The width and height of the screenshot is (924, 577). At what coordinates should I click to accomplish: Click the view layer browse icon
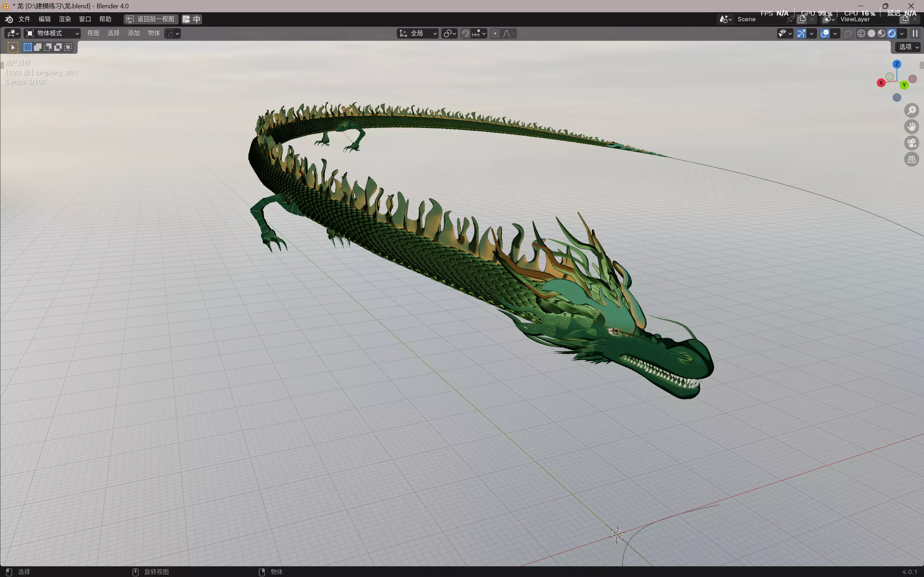click(x=828, y=19)
